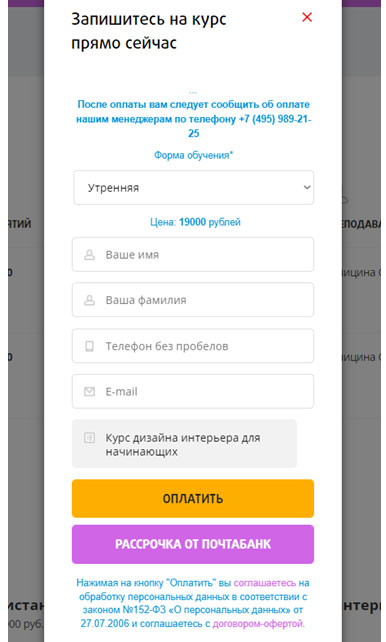Click the РАССРОЧКА ОТ ПОЧТАБАНК button

(193, 544)
